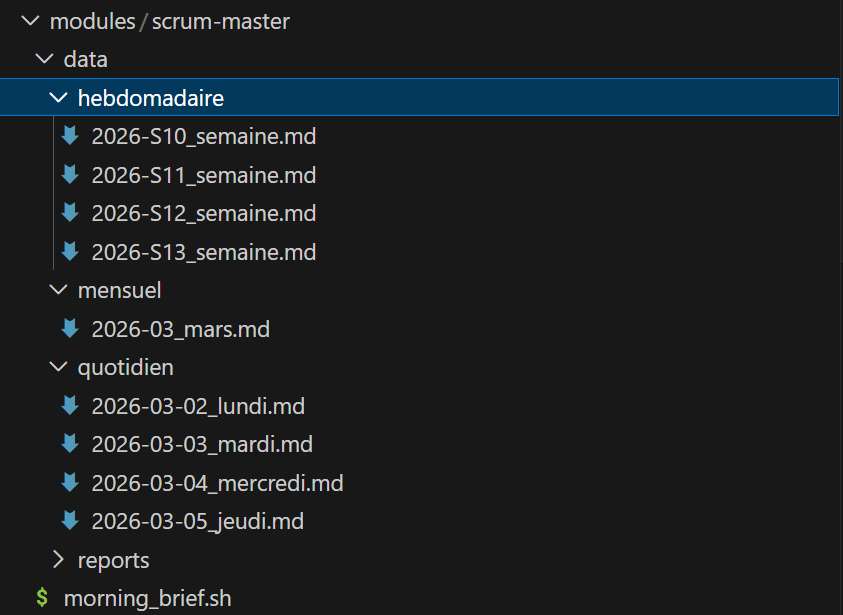Click the markdown icon of 2026-S13_semaine.md

[x=70, y=252]
